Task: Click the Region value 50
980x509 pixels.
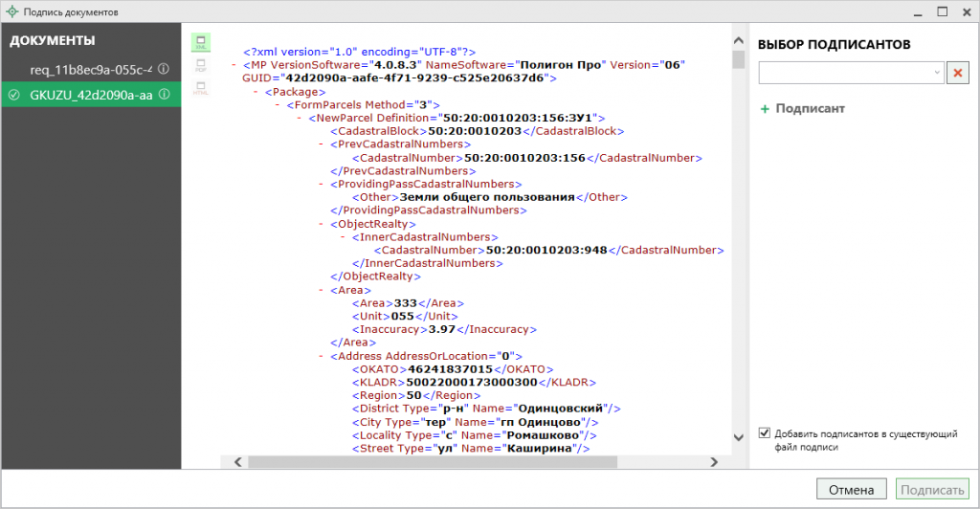Action: (413, 396)
